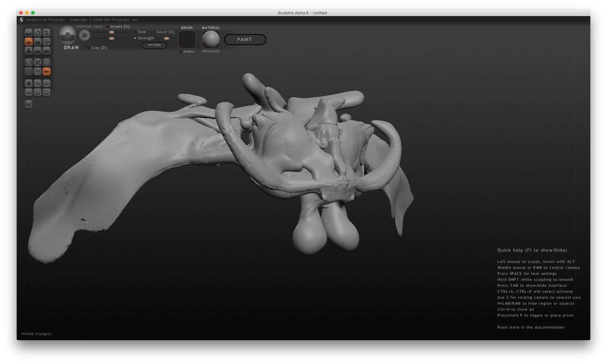Click the MATERIAL sphere preview
This screenshot has width=607, height=364.
click(x=211, y=39)
